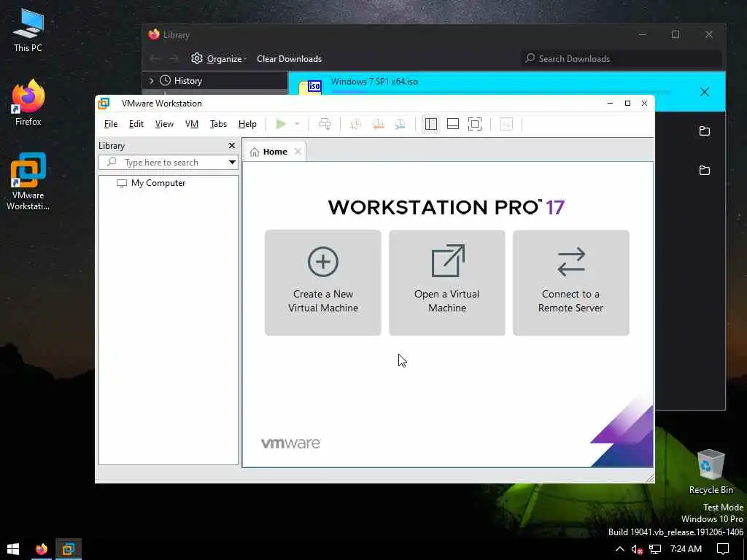Click the library search field
Viewport: 747px width, 560px height.
pos(169,163)
